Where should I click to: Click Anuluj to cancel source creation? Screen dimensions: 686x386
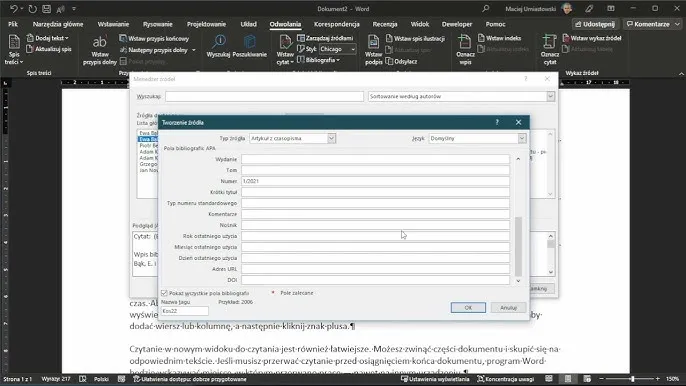click(x=508, y=308)
